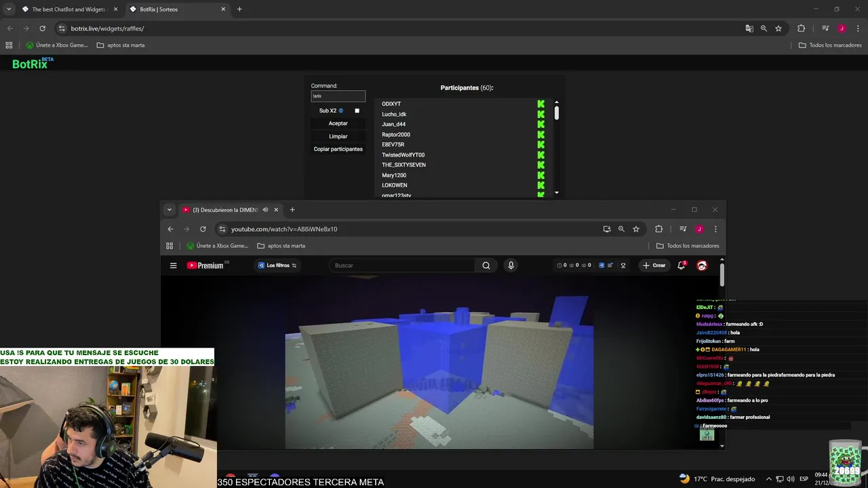Viewport: 868px width, 488px height.
Task: Close the YouTube tab
Action: (x=276, y=210)
